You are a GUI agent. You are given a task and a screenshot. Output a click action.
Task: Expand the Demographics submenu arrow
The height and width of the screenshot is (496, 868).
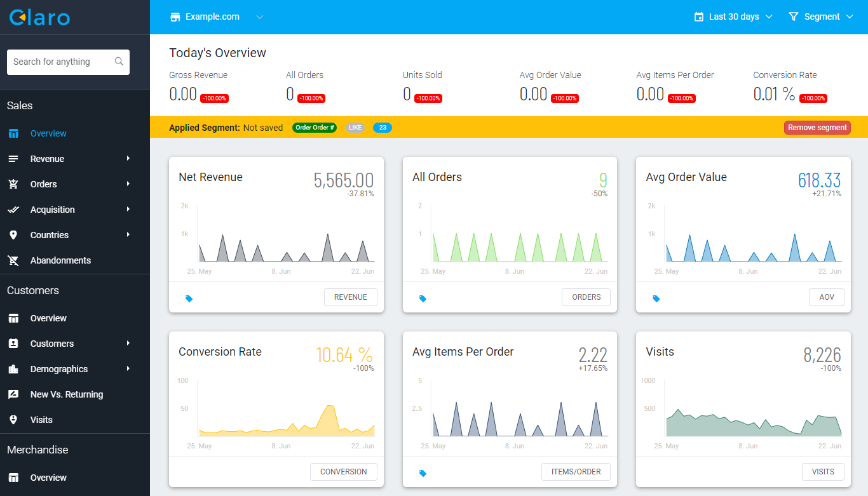pyautogui.click(x=128, y=369)
